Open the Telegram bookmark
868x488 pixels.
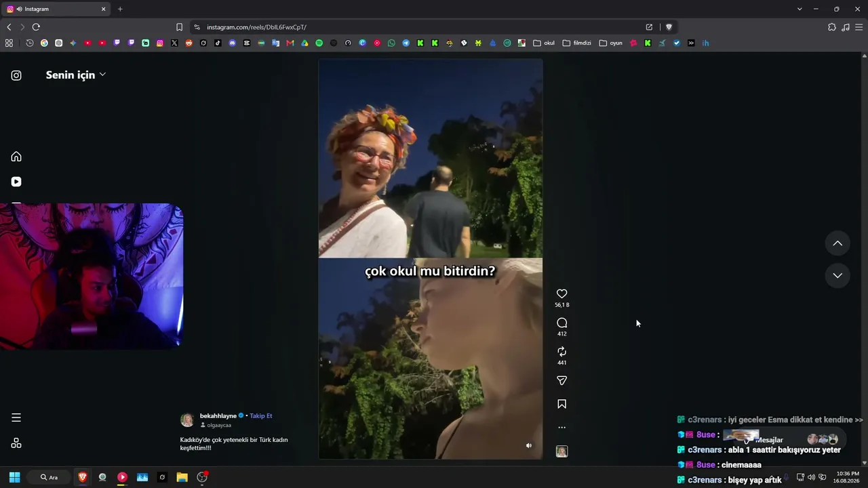(406, 43)
